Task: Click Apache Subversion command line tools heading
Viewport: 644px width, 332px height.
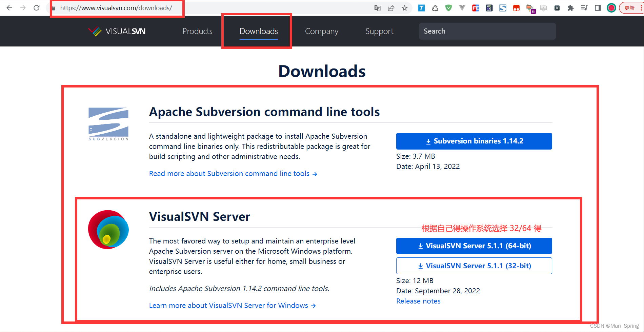Action: click(x=264, y=112)
